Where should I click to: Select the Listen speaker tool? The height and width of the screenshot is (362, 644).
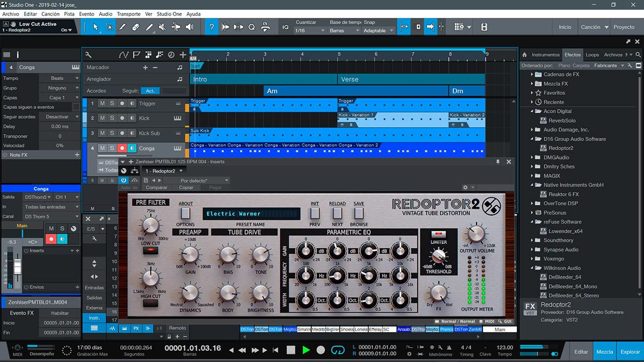(188, 27)
